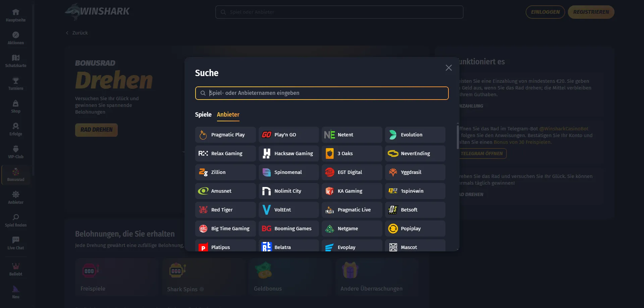Image resolution: width=644 pixels, height=308 pixels.
Task: Select the Betsoft provider
Action: [x=415, y=210]
